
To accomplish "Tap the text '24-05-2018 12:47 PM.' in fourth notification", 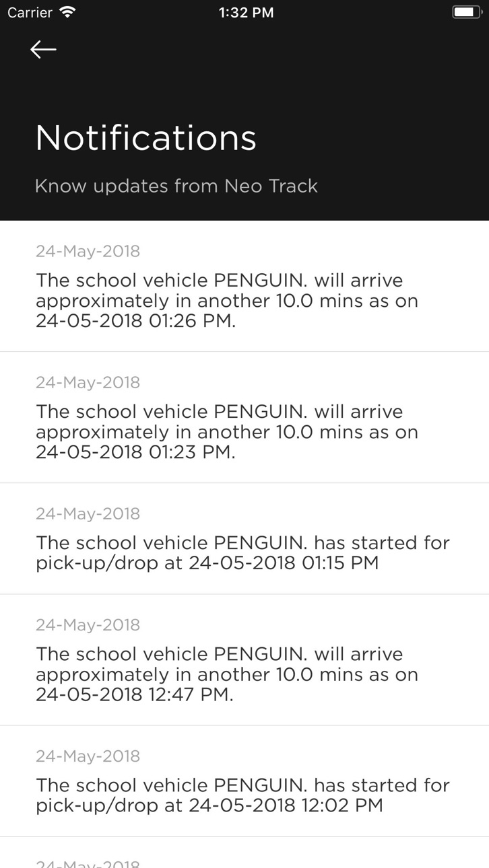I will click(x=135, y=694).
